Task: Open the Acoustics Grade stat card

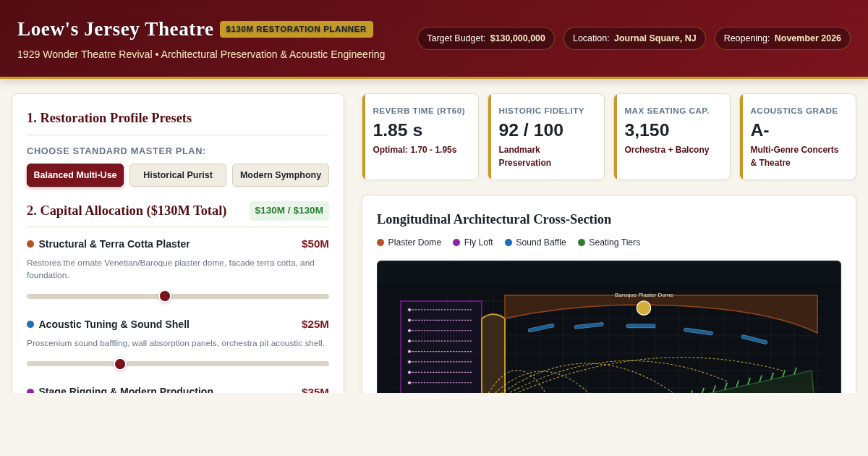Action: point(798,137)
